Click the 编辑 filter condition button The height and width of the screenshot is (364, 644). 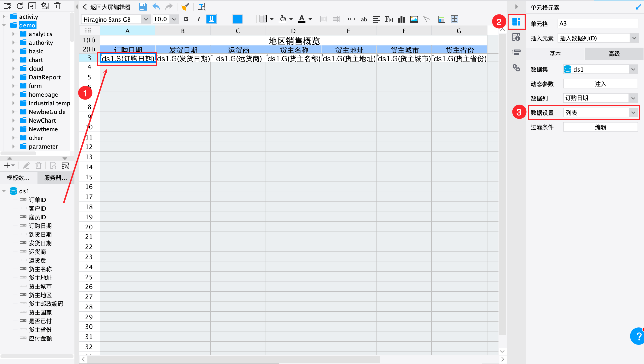click(600, 127)
